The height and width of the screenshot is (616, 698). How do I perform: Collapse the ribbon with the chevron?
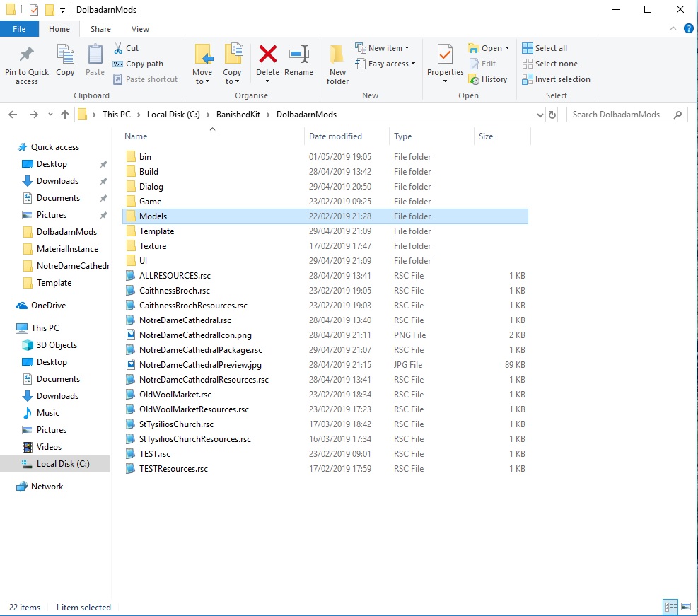pyautogui.click(x=673, y=28)
